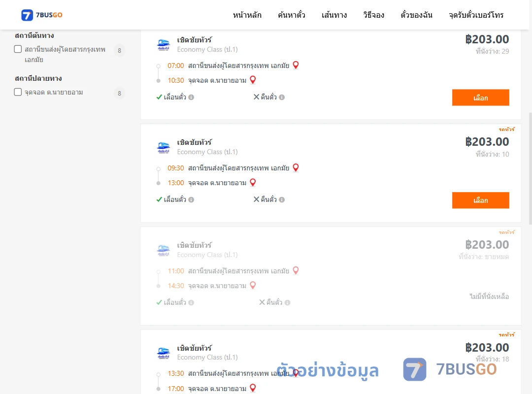Screen dimensions: 532x394
Task: Click the ที่นั่งว่าง: 10 seat count
Action: (492, 155)
